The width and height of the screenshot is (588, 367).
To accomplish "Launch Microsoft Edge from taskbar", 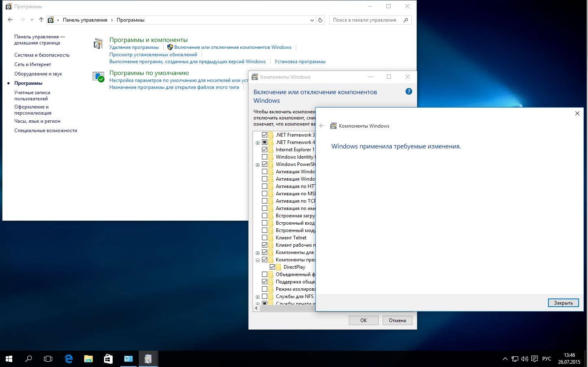I will 69,359.
